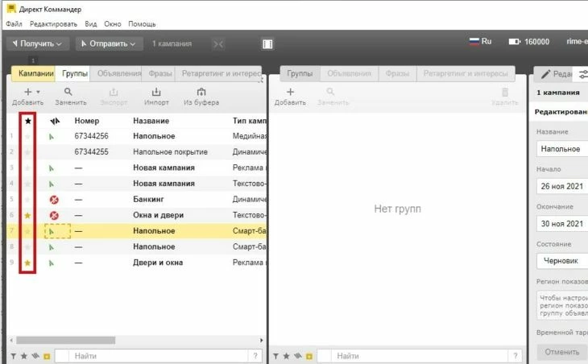Open the Окончание date field 30 ноя 2021
Viewport: 588px width, 364px height.
coord(562,224)
